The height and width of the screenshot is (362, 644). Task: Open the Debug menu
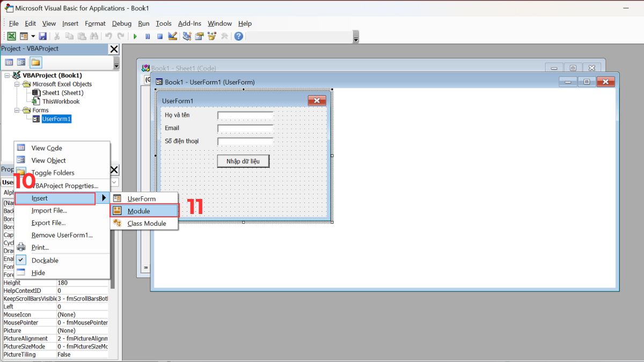[x=121, y=23]
